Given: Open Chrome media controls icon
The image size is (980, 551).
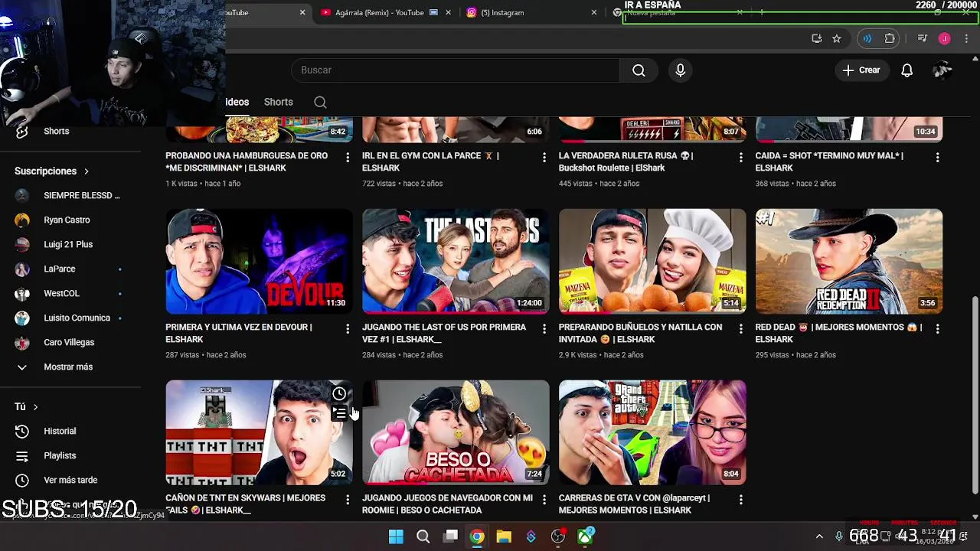Looking at the screenshot, I should tap(923, 38).
